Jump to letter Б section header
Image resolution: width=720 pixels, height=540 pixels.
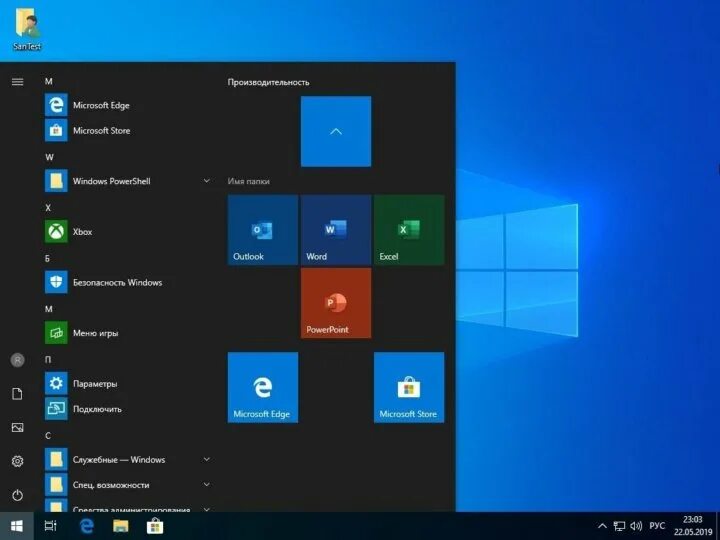coord(48,259)
